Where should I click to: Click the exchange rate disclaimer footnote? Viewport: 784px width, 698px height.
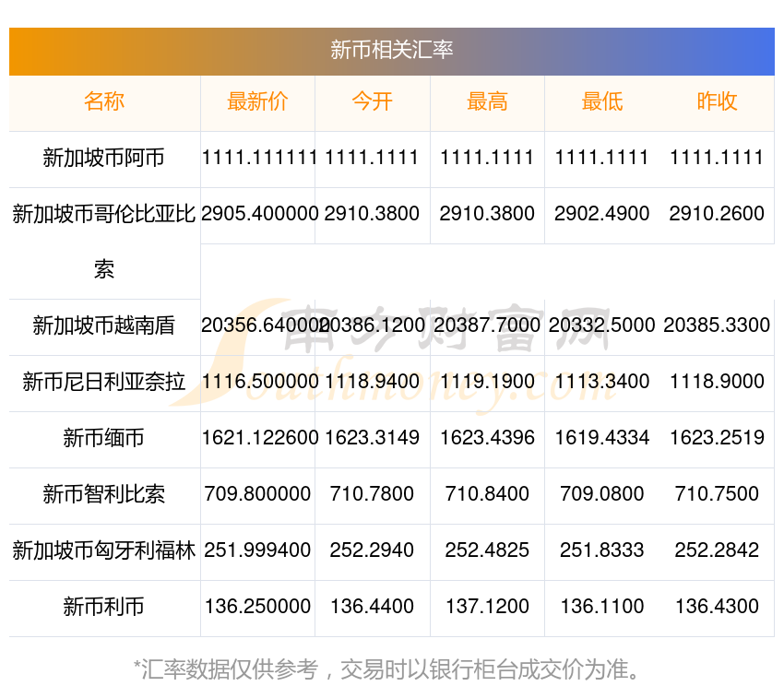point(392,669)
